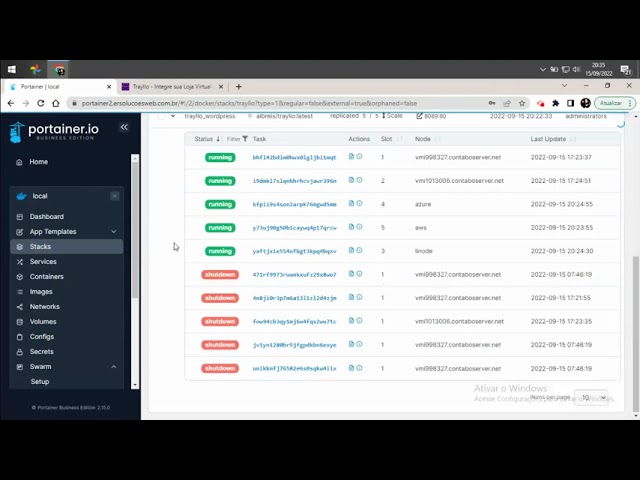
Task: Click the portainer.io logo
Action: pyautogui.click(x=54, y=131)
